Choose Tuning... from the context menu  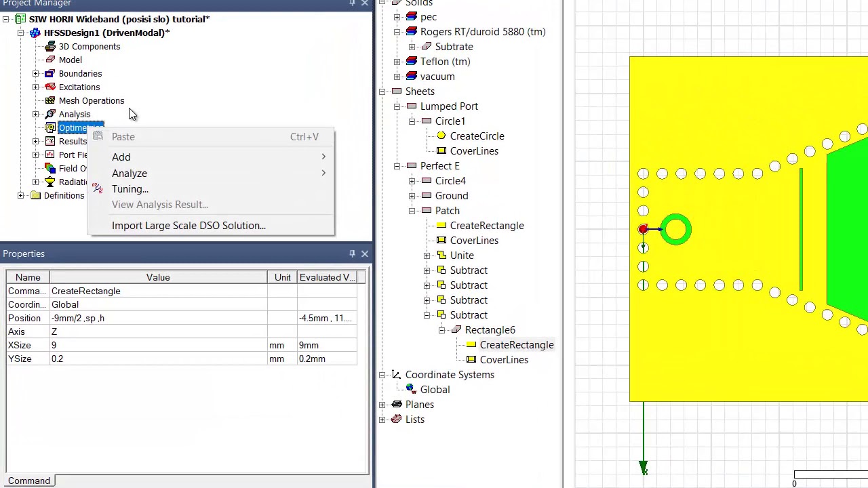tap(211, 189)
